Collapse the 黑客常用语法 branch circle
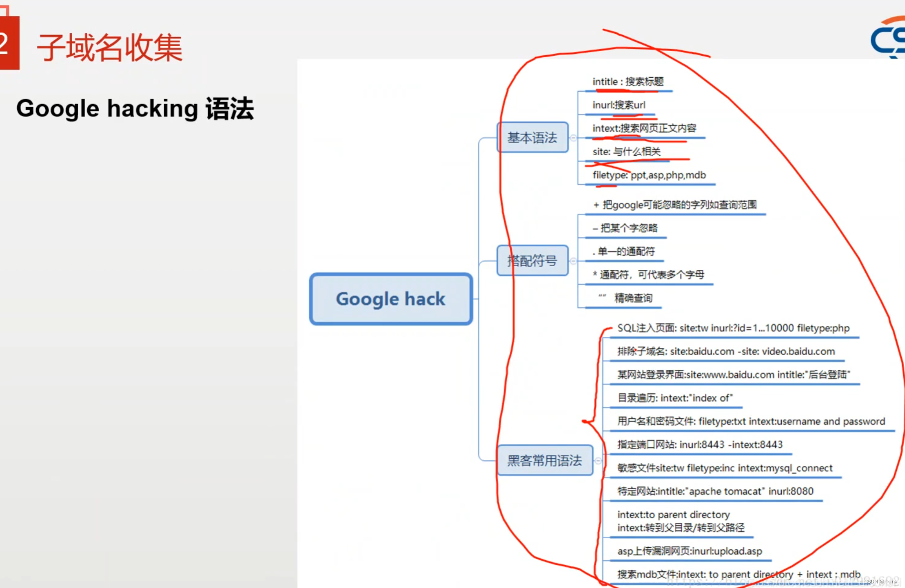This screenshot has height=588, width=905. click(x=598, y=461)
